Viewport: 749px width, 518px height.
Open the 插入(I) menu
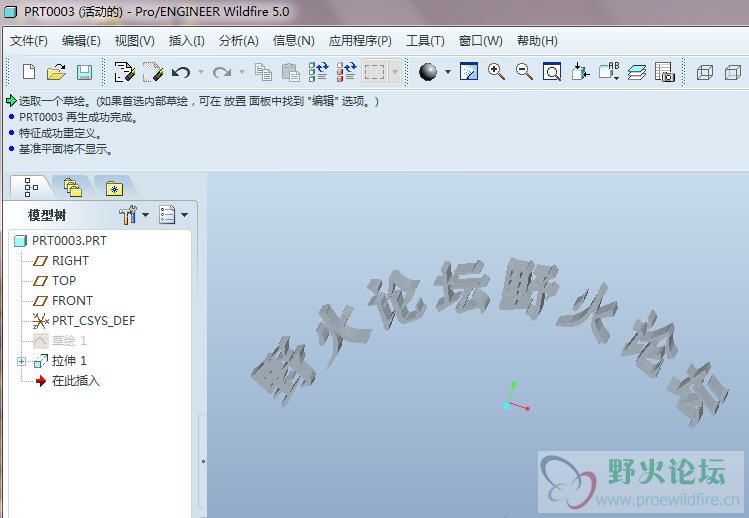(187, 41)
